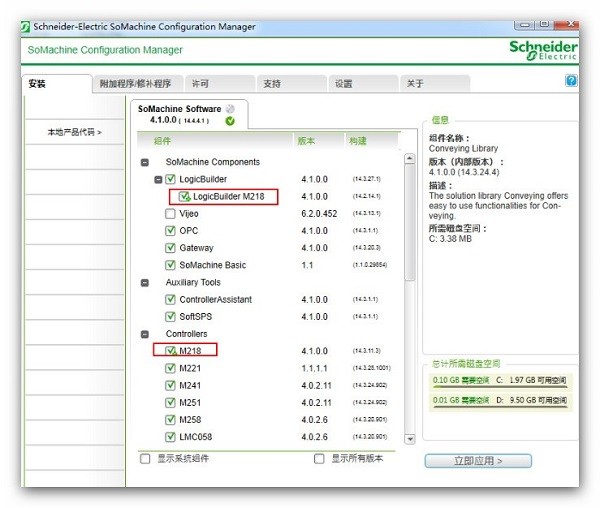Screen dimensions: 600x508
Task: Switch to the 支持 tab
Action: [292, 83]
